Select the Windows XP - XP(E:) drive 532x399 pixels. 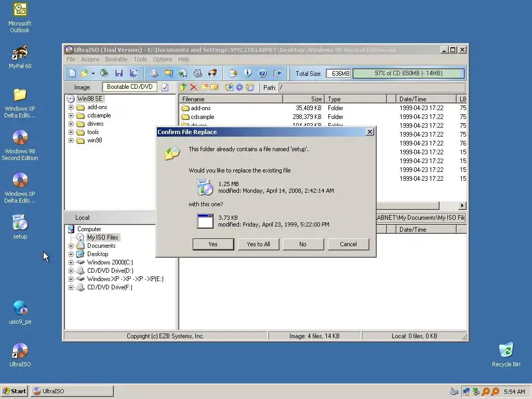(125, 279)
